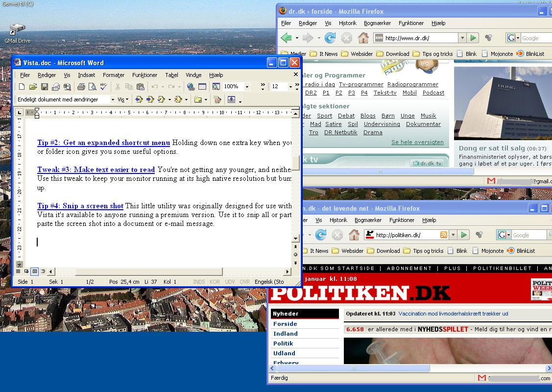Screen dimensions: 552x392
Task: Click the Insert Hyperlink globe icon
Action: 191,87
